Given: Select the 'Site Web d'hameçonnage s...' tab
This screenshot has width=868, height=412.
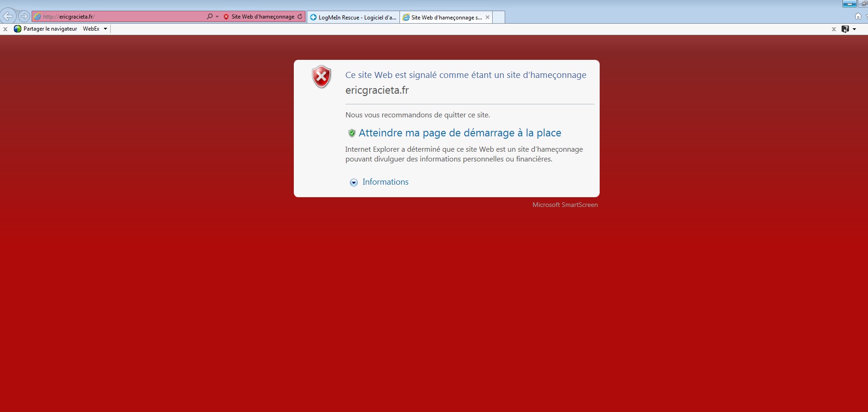Looking at the screenshot, I should [446, 18].
